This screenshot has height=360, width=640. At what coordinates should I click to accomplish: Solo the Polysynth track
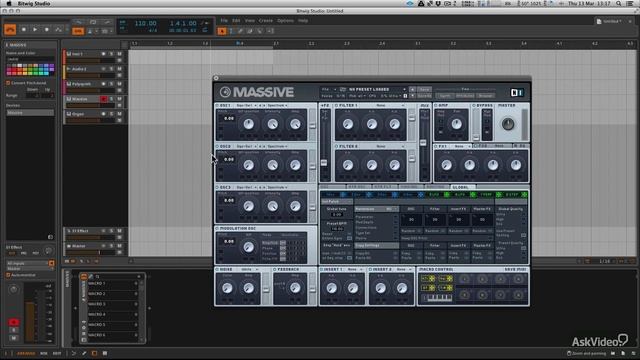[x=111, y=84]
